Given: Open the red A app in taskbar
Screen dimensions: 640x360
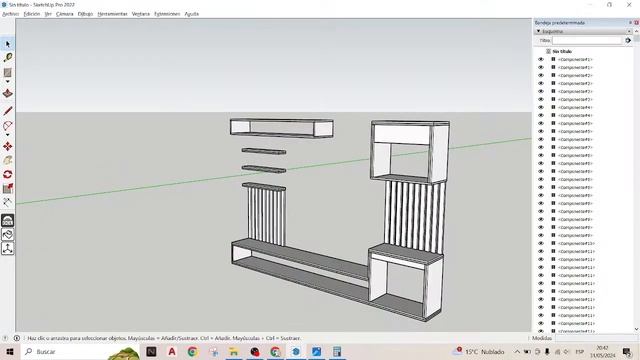Looking at the screenshot, I should 172,351.
